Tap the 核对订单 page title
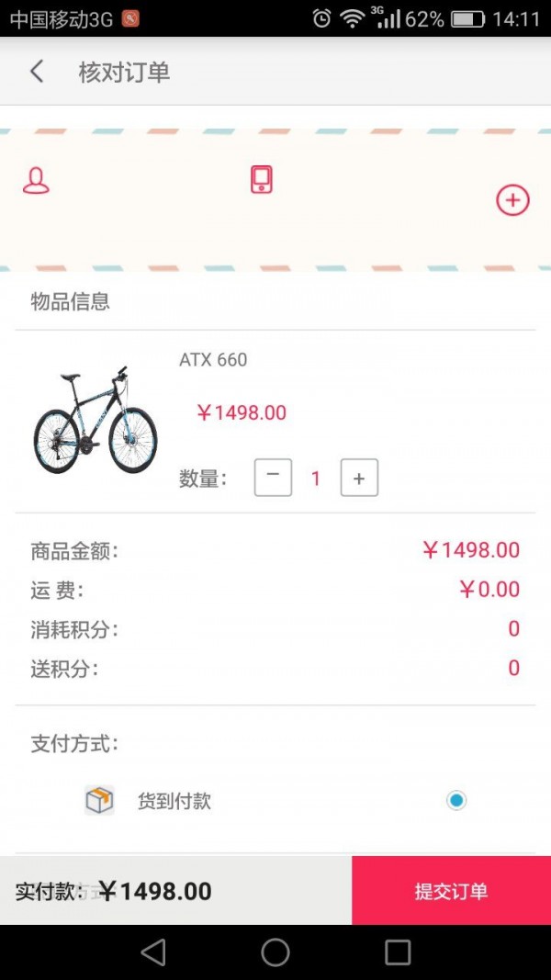551x980 pixels. (124, 73)
